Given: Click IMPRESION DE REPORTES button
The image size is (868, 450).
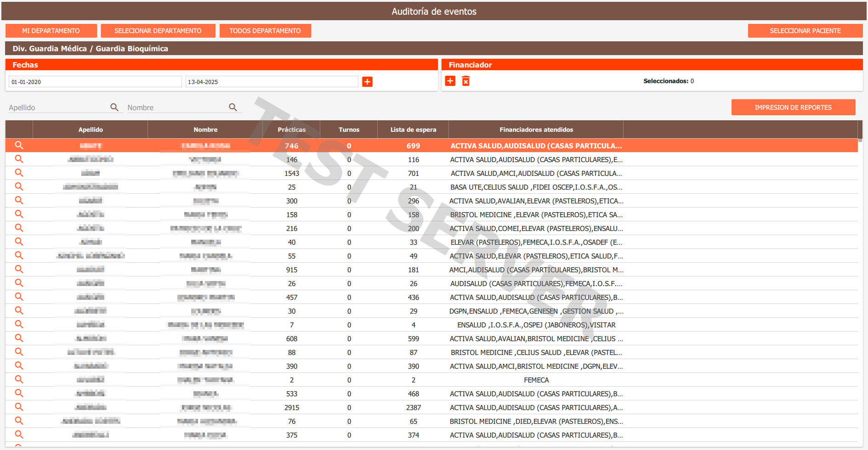Looking at the screenshot, I should (793, 107).
